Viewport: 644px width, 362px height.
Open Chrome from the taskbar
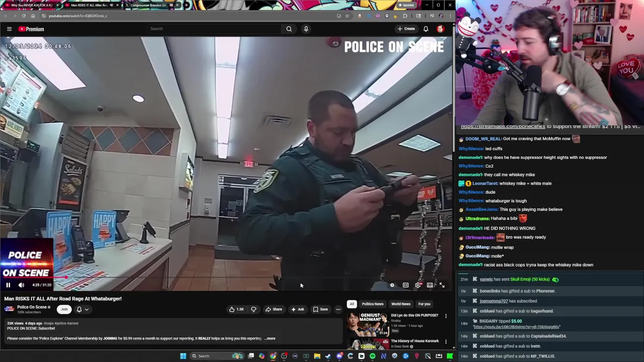pyautogui.click(x=273, y=356)
